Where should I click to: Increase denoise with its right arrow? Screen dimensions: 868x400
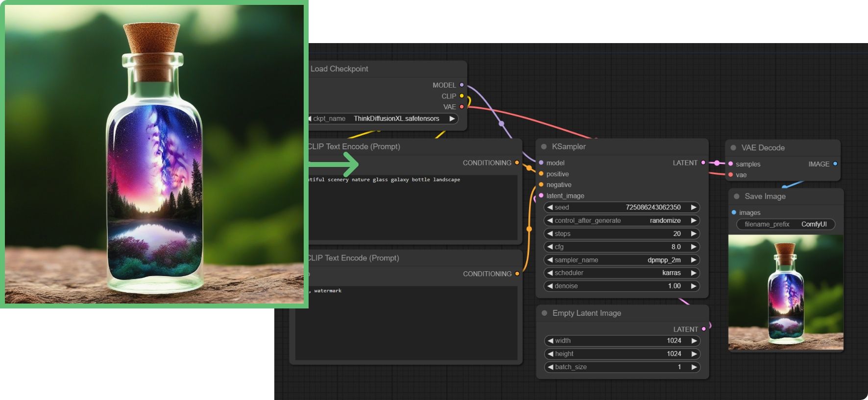pos(694,286)
